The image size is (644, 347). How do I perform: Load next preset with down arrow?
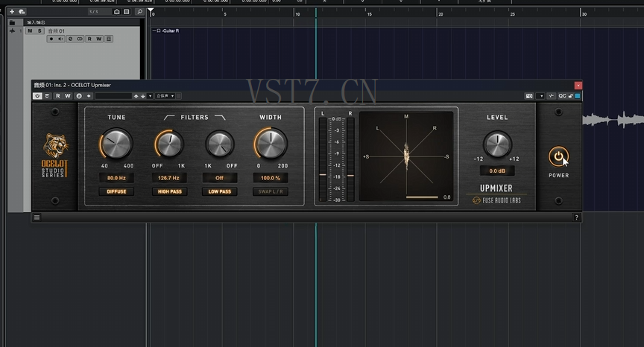tap(143, 96)
